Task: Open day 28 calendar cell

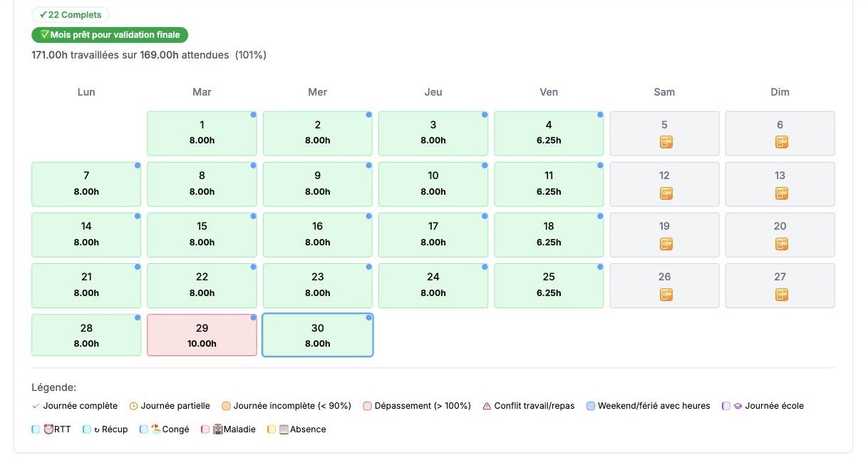Action: point(86,336)
